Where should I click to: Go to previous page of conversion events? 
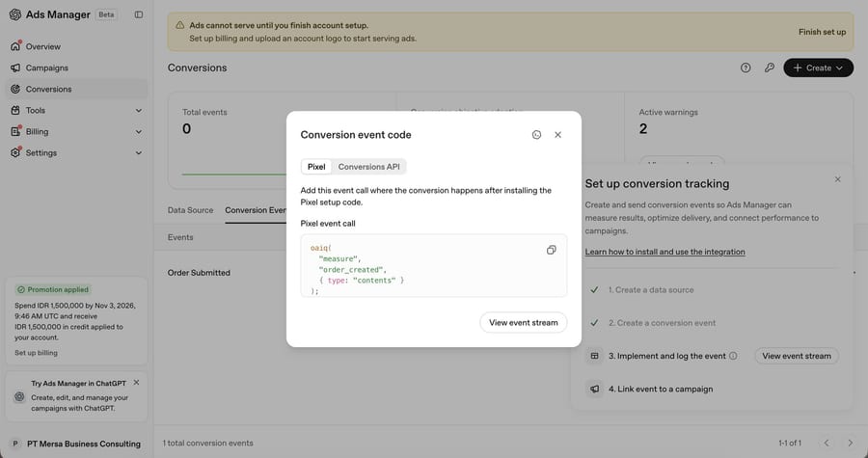pyautogui.click(x=827, y=444)
